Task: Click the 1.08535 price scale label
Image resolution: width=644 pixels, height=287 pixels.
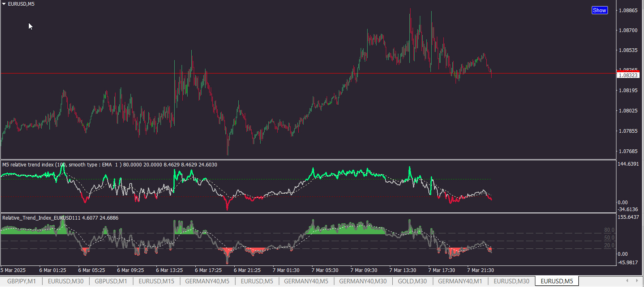Action: coord(628,50)
